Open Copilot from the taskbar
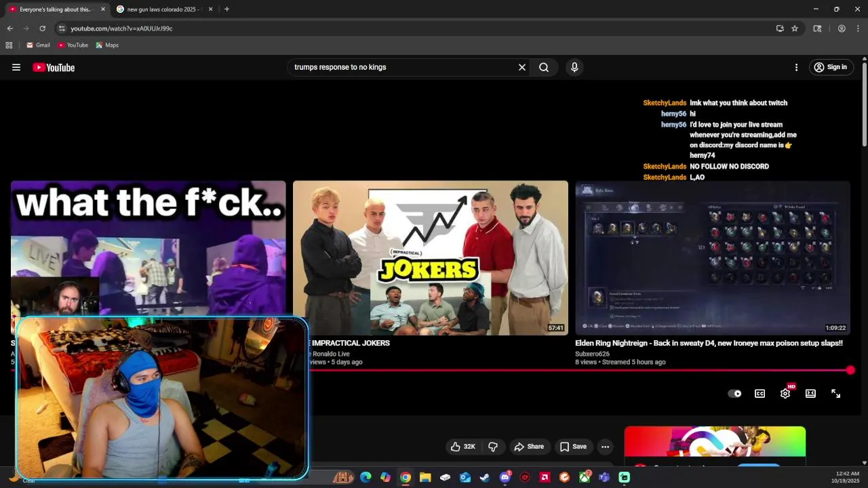Image resolution: width=868 pixels, height=488 pixels. (385, 477)
